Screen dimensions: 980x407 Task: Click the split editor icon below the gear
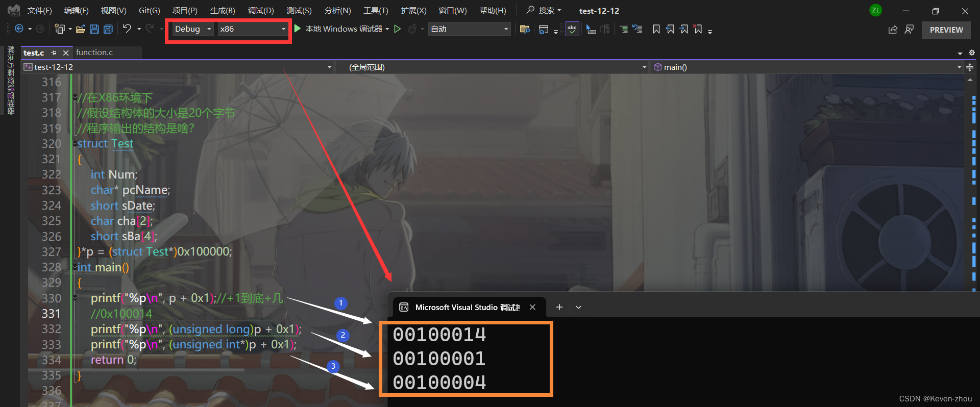tap(970, 67)
